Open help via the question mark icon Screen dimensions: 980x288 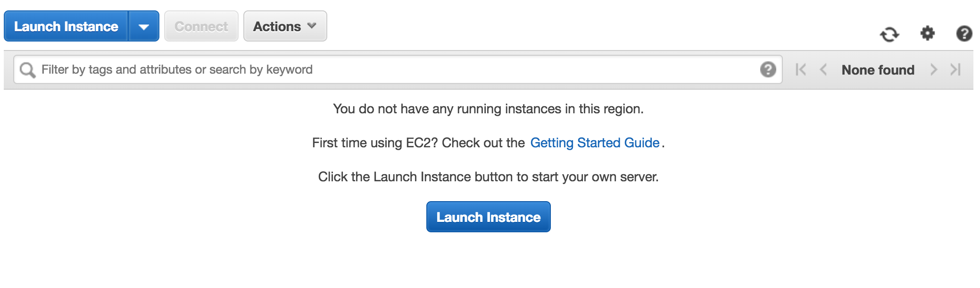(x=963, y=34)
